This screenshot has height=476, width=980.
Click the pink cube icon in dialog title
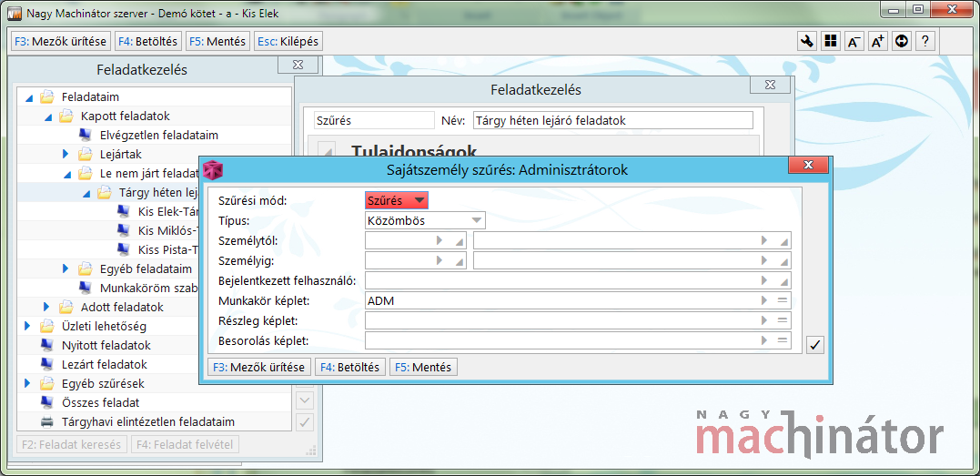(213, 169)
